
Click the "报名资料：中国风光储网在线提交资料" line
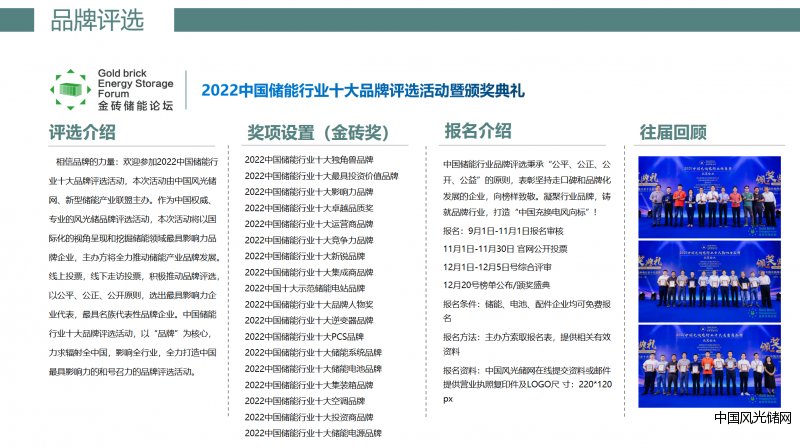(x=527, y=384)
